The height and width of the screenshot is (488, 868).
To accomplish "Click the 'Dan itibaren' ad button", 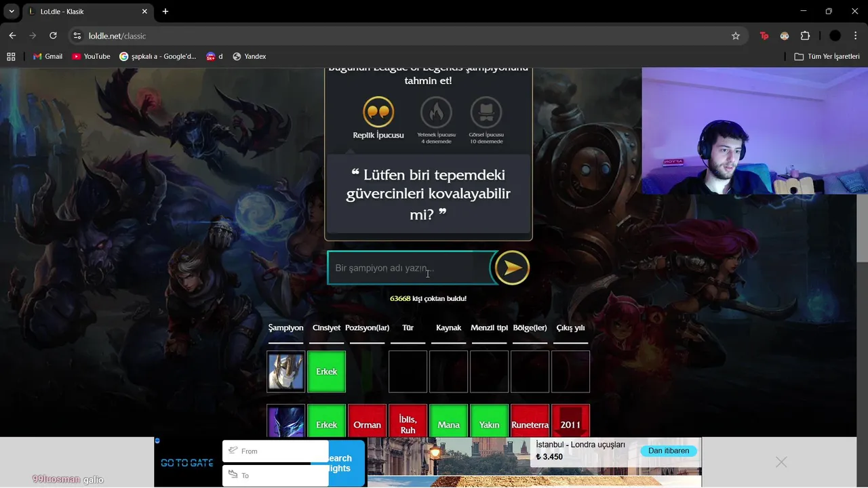I will 669,451.
